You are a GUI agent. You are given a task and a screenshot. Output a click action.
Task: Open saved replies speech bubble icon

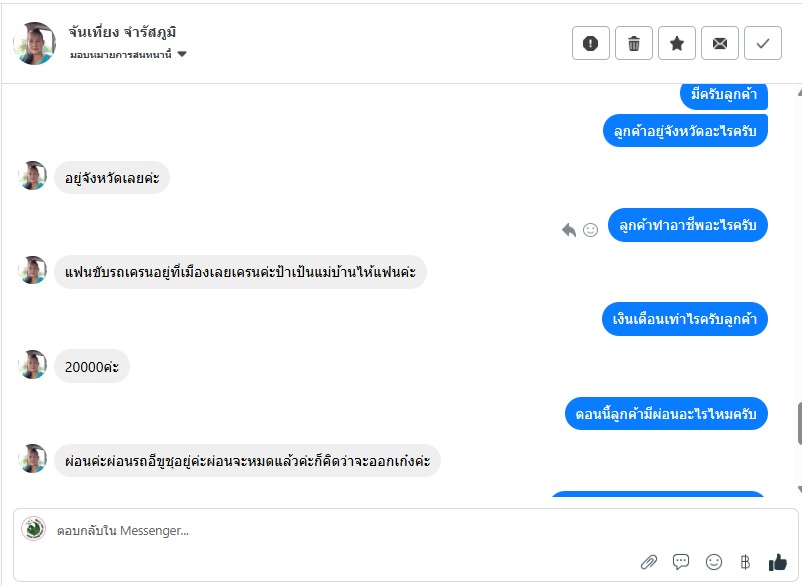681,562
